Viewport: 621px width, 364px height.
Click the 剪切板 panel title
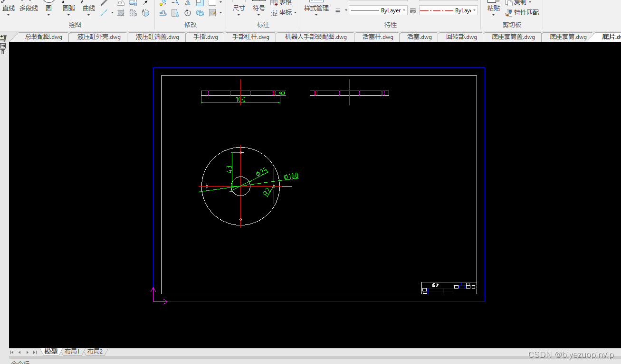point(512,25)
